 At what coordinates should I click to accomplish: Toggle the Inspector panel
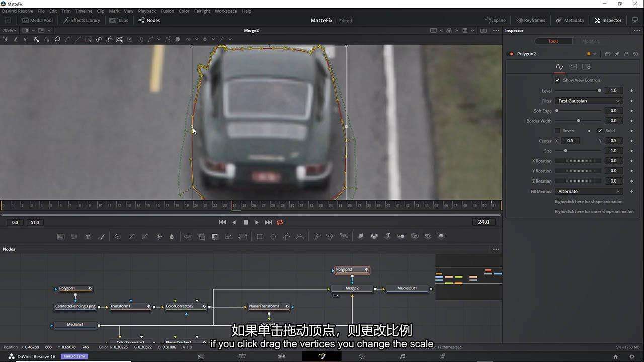point(608,20)
